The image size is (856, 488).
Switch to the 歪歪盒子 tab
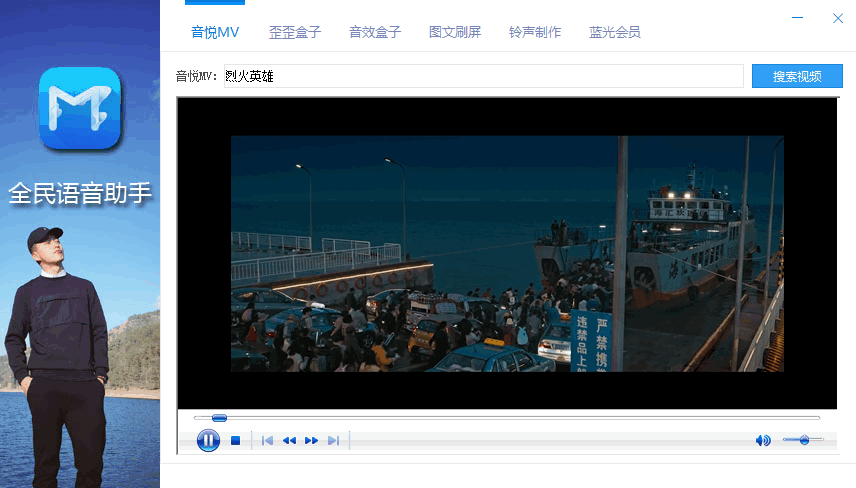295,32
